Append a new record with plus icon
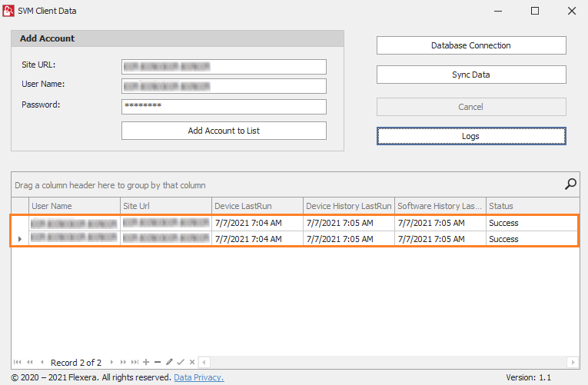The height and width of the screenshot is (385, 588). pos(146,362)
